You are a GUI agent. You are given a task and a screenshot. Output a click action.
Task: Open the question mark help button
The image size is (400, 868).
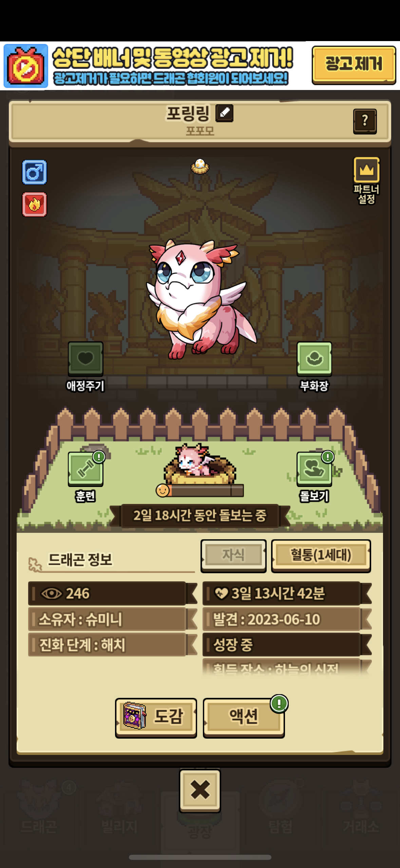[365, 121]
